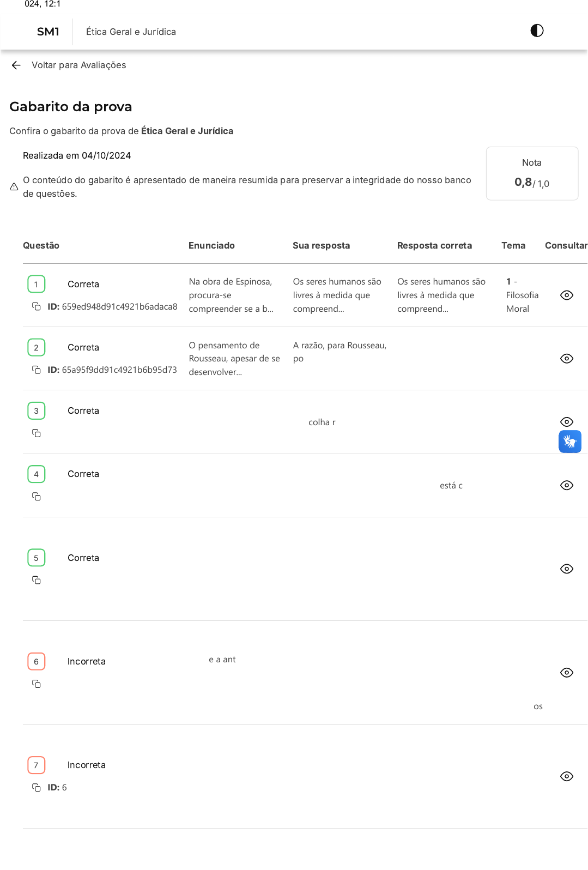
Task: Consult incorrect question 6 via eye icon
Action: tap(567, 673)
